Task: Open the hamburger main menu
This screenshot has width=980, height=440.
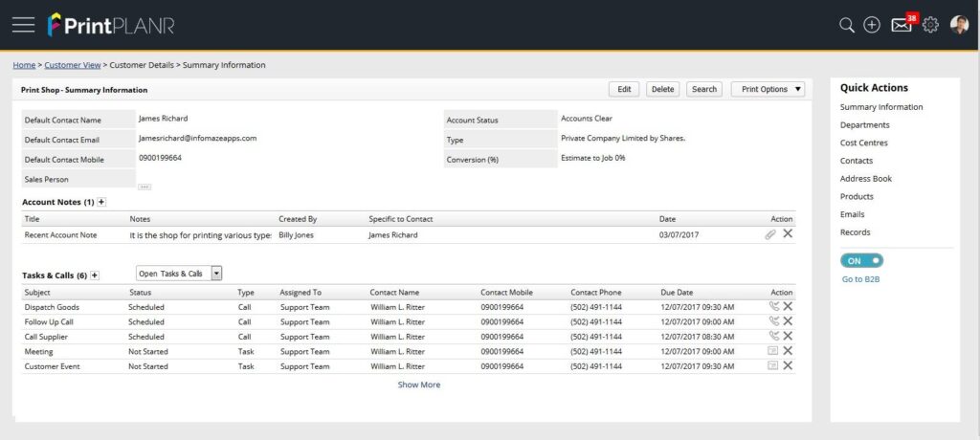Action: [23, 25]
